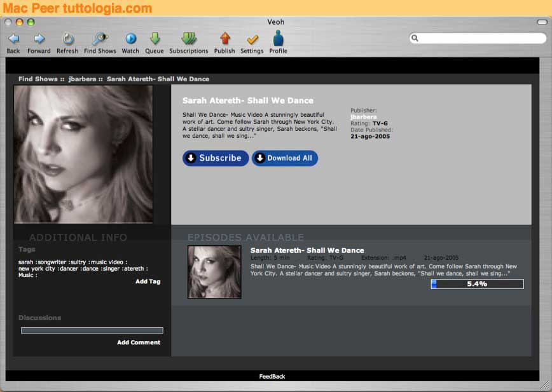
Task: Click the green zoom window button
Action: 31,22
